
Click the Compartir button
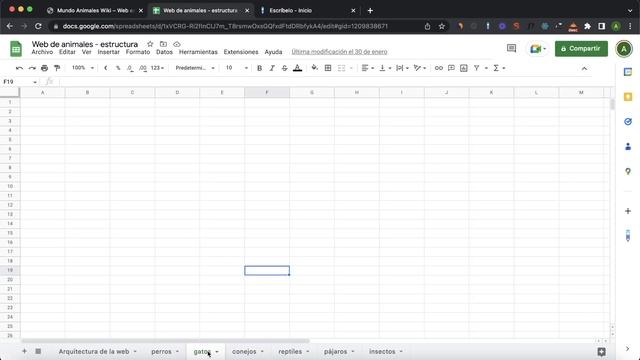[581, 49]
